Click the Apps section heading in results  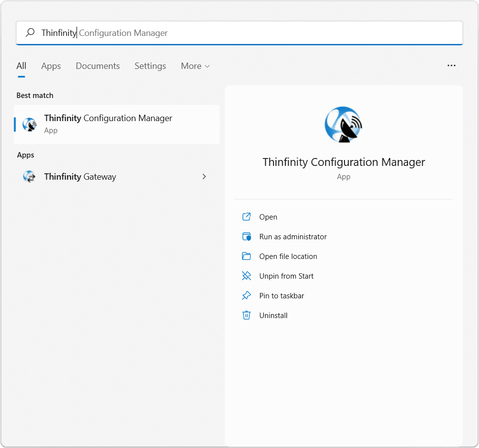[x=26, y=155]
